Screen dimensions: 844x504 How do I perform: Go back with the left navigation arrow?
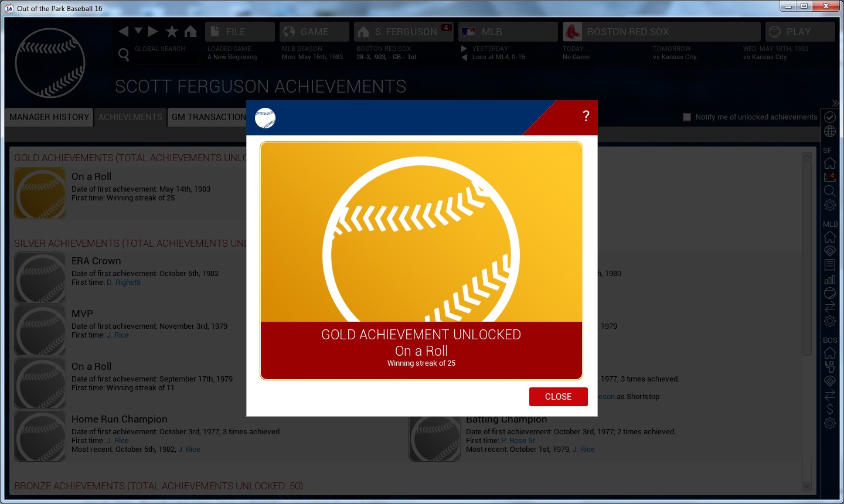(x=124, y=31)
